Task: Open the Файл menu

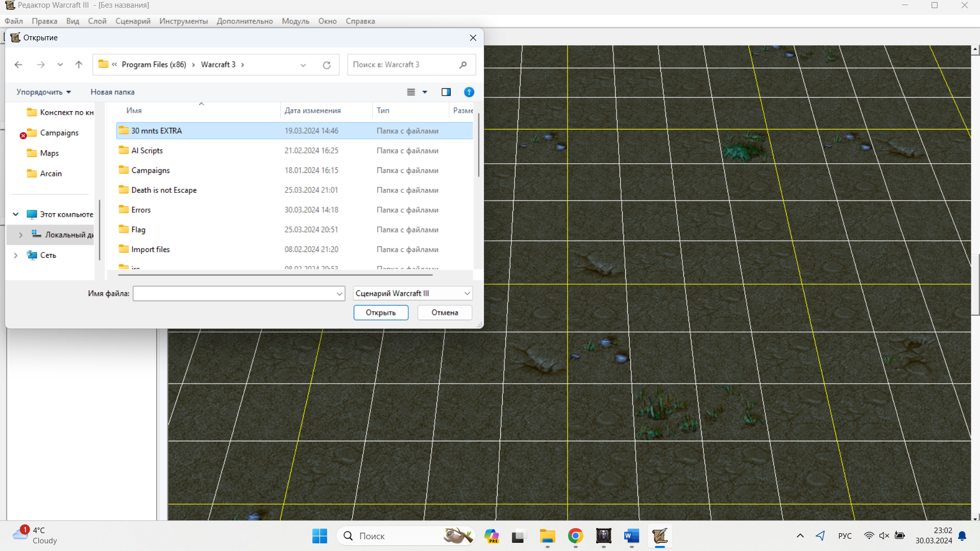Action: click(x=14, y=21)
